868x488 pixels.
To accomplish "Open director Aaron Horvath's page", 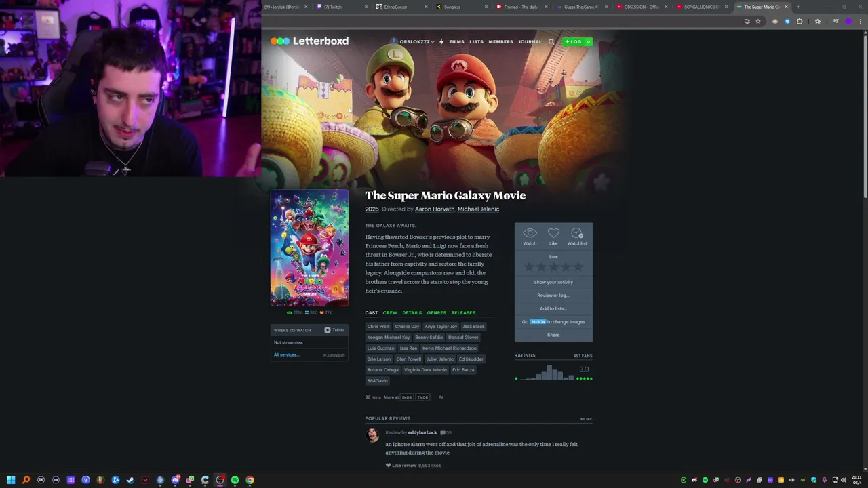I will pyautogui.click(x=435, y=209).
